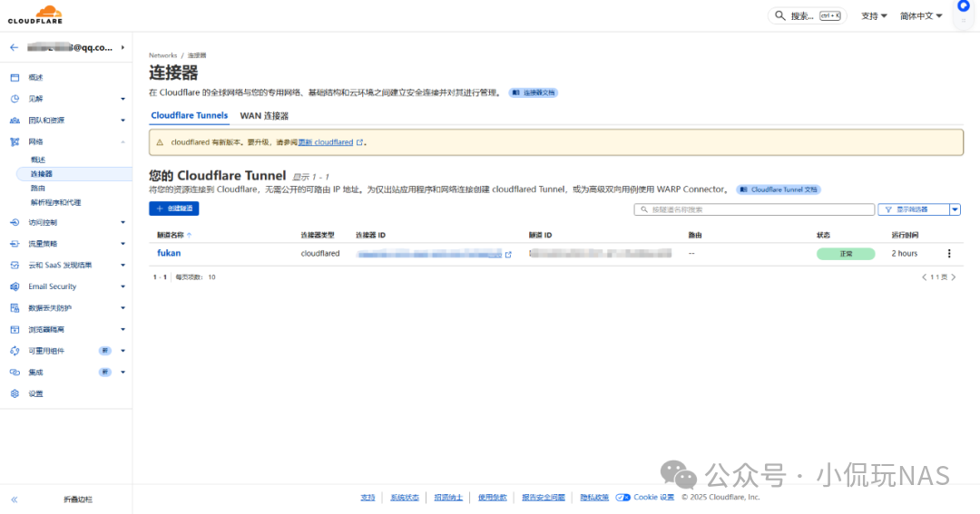Image resolution: width=980 pixels, height=514 pixels.
Task: Toggle the Cookie 设置 switch icon
Action: [x=622, y=498]
